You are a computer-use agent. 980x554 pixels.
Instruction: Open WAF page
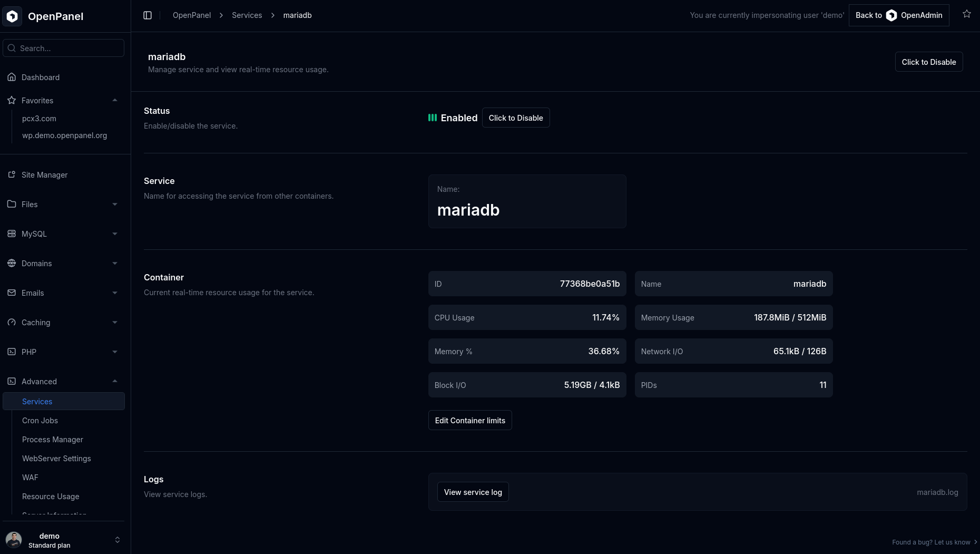click(x=30, y=477)
